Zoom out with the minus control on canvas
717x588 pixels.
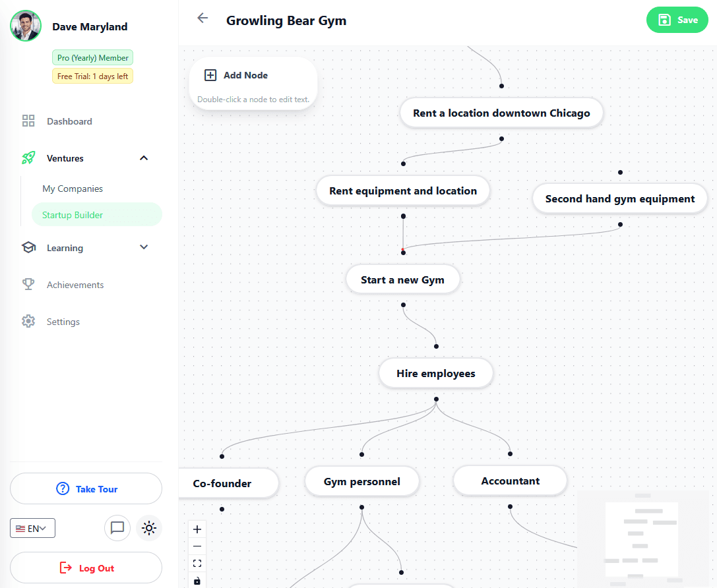click(197, 546)
